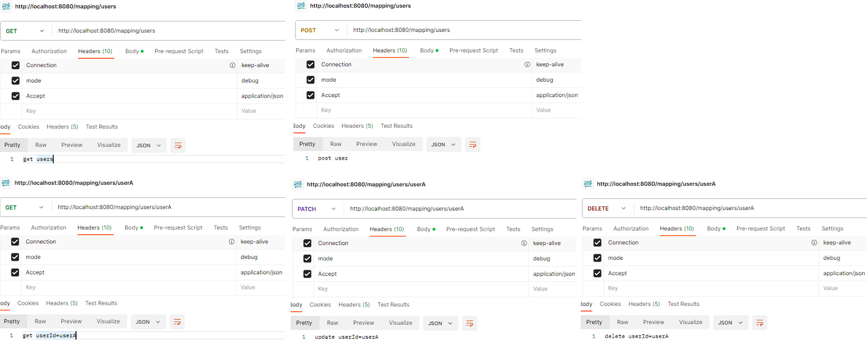
Task: Uncheck Accept header in GET users panel
Action: click(x=15, y=96)
